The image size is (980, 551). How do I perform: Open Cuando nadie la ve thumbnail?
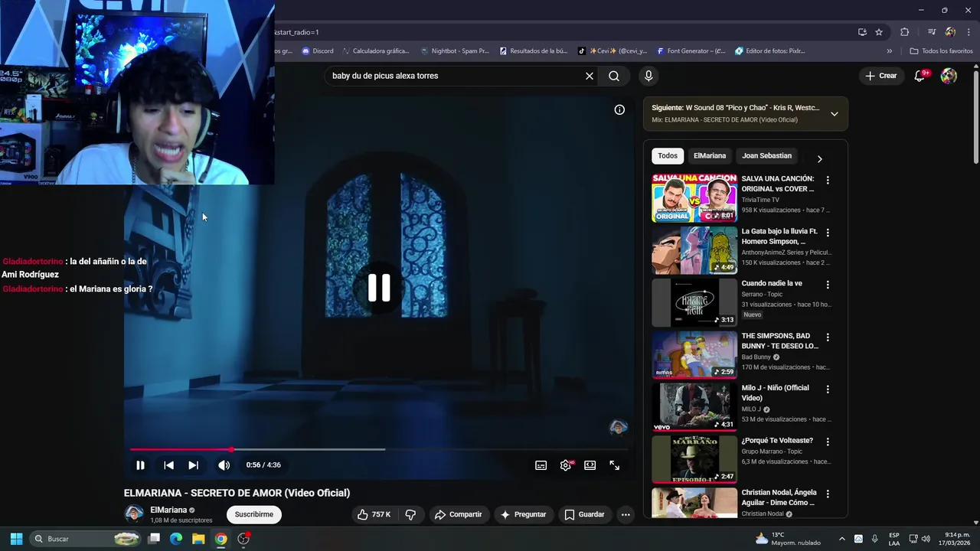pos(694,302)
